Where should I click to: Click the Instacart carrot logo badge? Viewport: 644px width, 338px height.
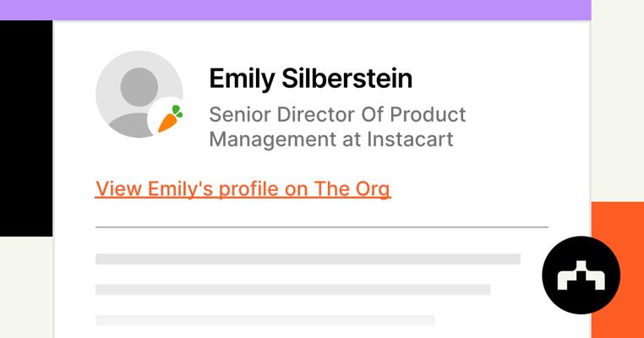pyautogui.click(x=171, y=120)
